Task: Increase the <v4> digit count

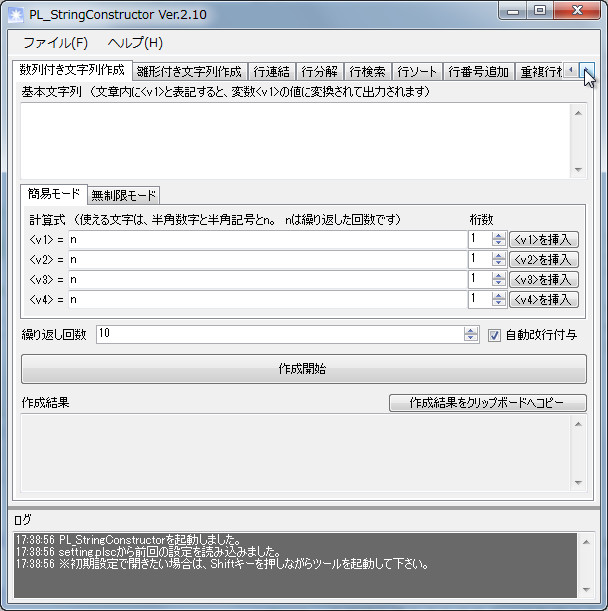Action: 498,295
